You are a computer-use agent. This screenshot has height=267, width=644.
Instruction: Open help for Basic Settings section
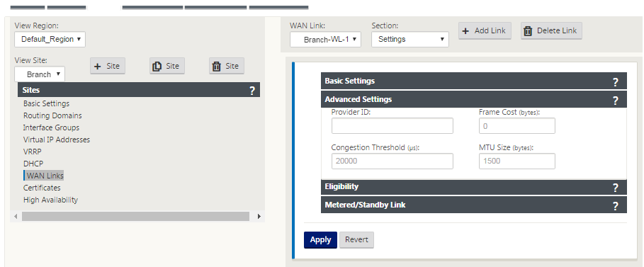click(x=615, y=81)
